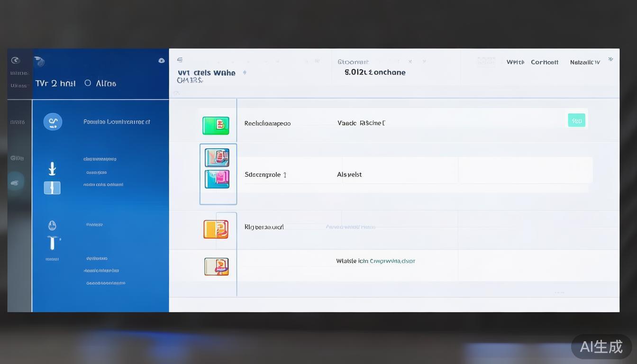
Task: Click the download arrow icon in blue sidebar
Action: [52, 169]
